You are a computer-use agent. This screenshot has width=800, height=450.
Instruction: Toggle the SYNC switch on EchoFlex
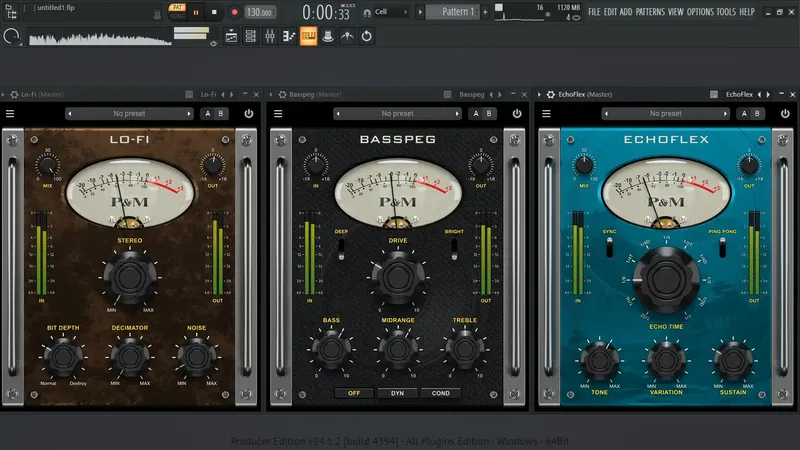point(609,247)
